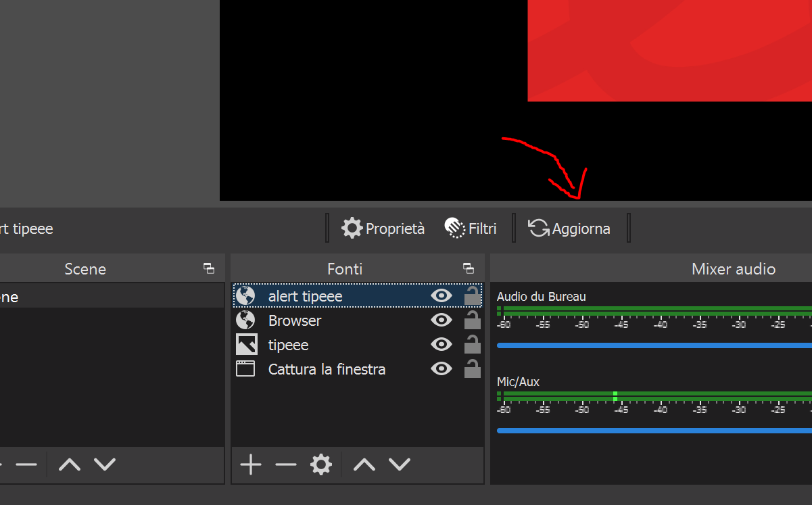Screen dimensions: 812x505
Task: Move selected source down in Fonti
Action: [x=400, y=464]
